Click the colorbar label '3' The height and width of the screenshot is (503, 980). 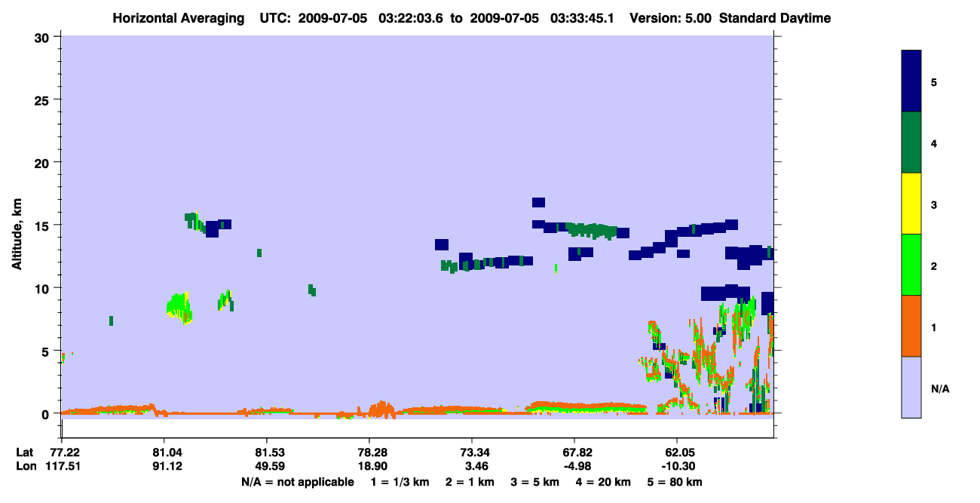(934, 204)
